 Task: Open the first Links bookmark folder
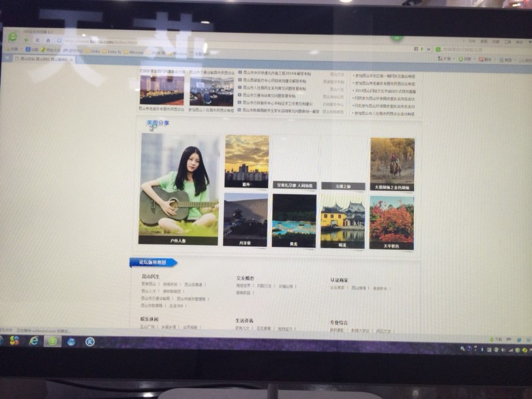(x=93, y=51)
